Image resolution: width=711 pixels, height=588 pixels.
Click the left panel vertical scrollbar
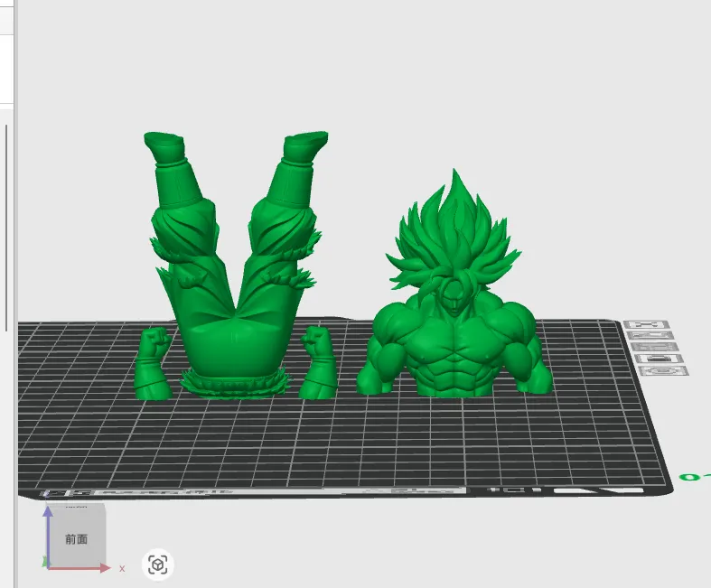point(6,228)
